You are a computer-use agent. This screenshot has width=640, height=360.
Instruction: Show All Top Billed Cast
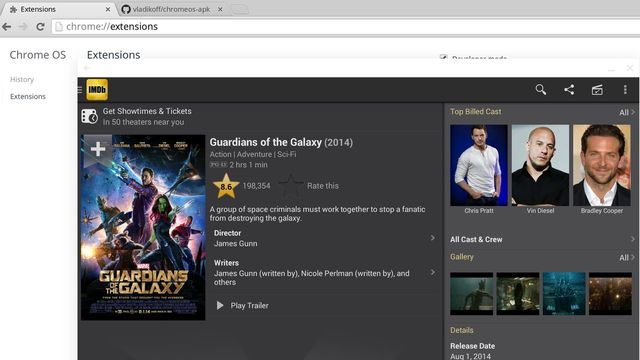click(x=627, y=112)
